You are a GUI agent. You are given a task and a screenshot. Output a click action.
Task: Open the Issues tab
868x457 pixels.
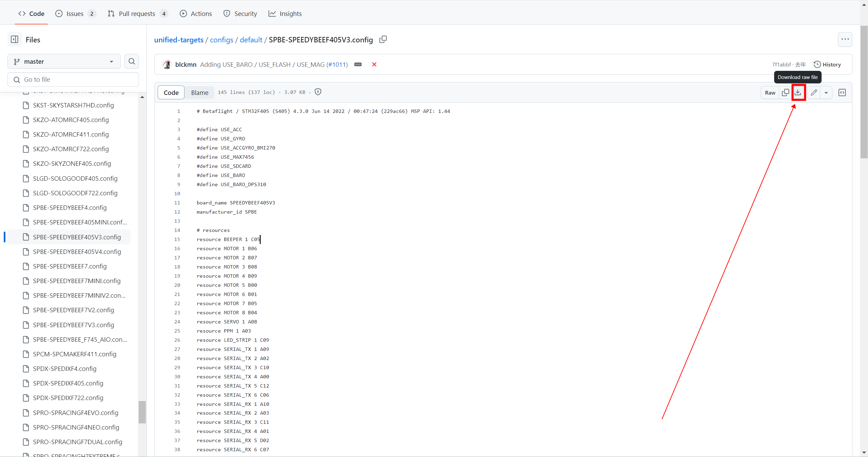[x=76, y=14]
